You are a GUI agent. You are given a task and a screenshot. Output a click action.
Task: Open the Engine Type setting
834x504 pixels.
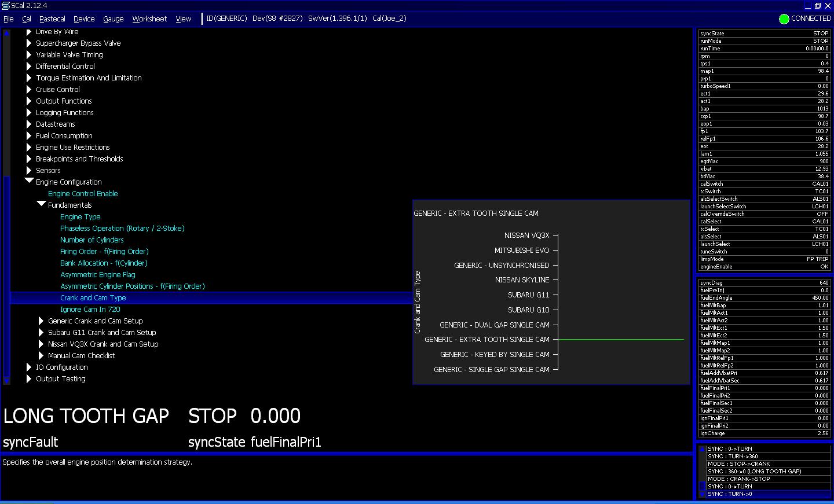81,216
